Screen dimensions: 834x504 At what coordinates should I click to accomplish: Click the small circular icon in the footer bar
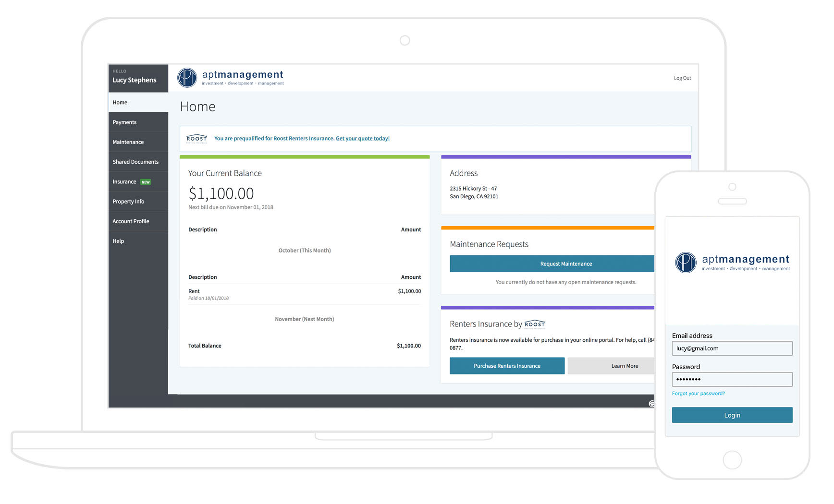651,404
